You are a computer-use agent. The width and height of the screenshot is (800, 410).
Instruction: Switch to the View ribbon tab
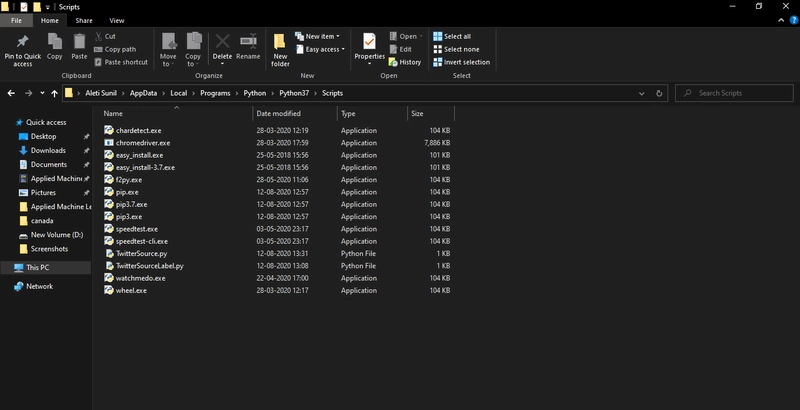tap(117, 20)
